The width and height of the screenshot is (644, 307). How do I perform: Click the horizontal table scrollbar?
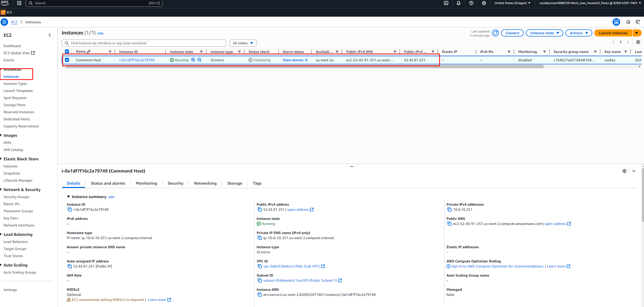point(304,67)
